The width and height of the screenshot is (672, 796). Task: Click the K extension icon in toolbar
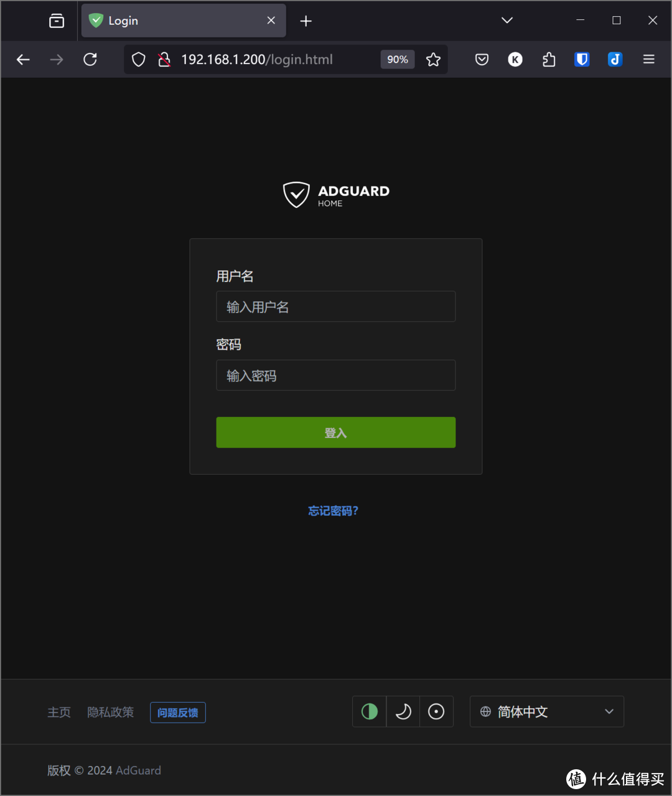point(515,59)
